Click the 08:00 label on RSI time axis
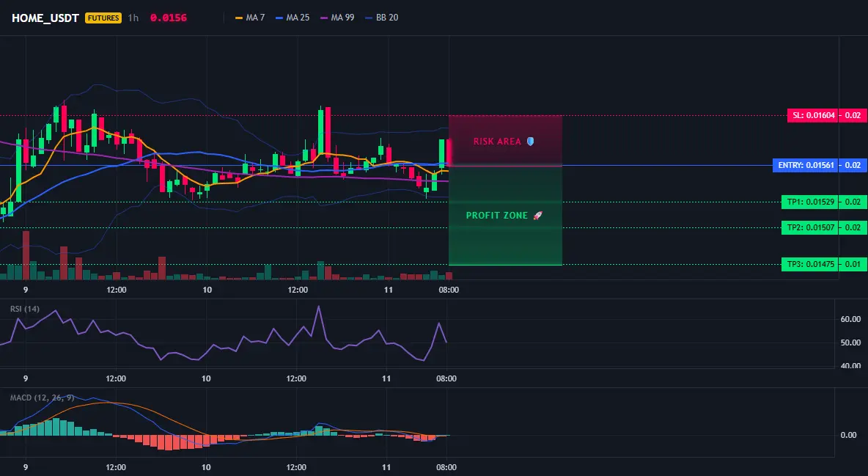Screen dimensions: 868x476 (446, 378)
